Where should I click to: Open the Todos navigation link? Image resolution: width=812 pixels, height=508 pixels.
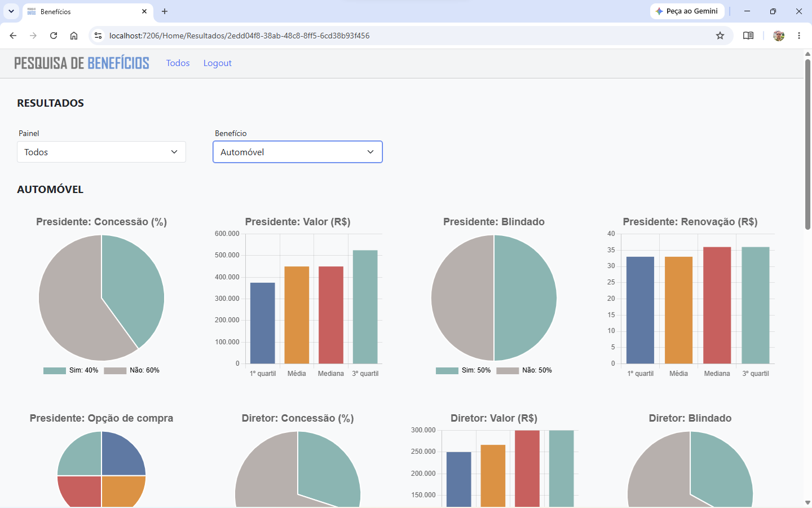coord(178,63)
